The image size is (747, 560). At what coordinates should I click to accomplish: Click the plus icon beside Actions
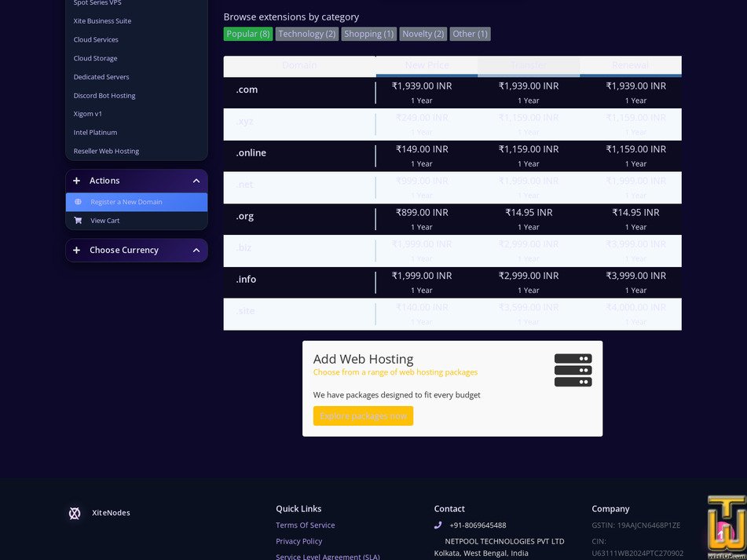click(x=77, y=181)
